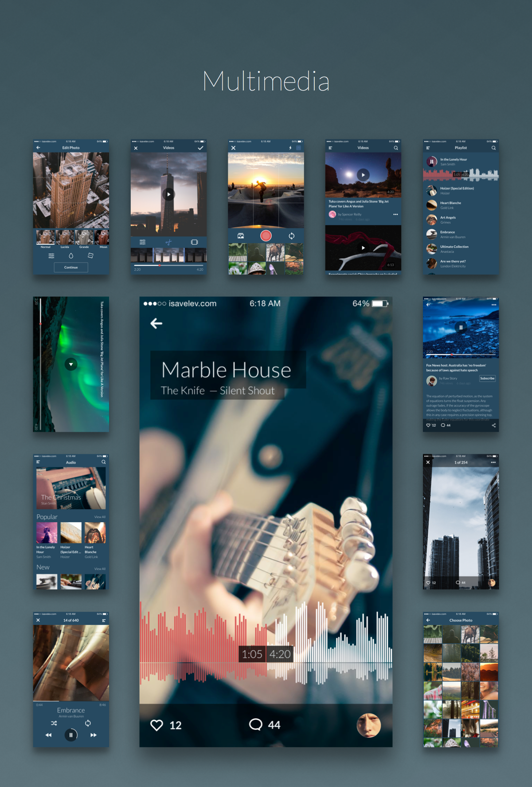Screen dimensions: 532x787
Task: Click the Subscribe button by Raw Story
Action: click(x=487, y=378)
